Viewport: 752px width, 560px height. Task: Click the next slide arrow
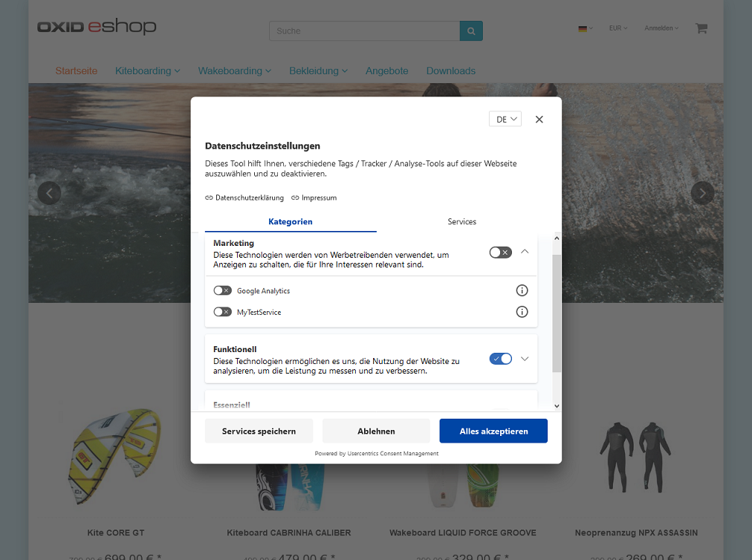tap(702, 193)
